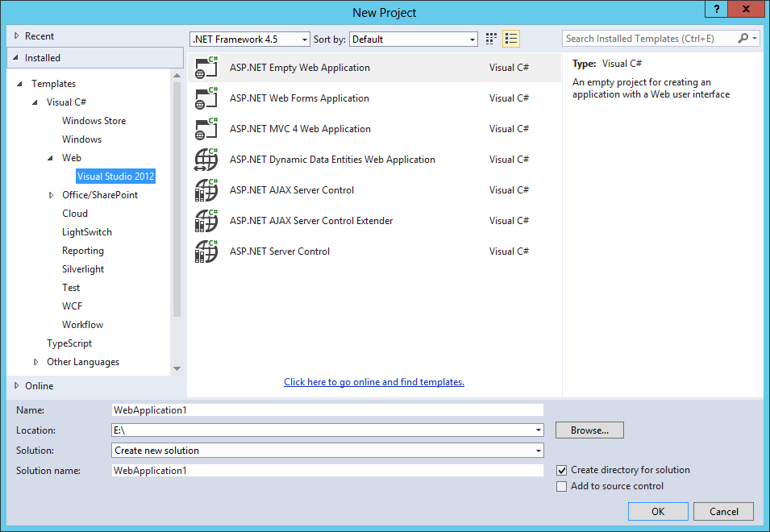Open the dialog help with the question mark

click(x=716, y=10)
